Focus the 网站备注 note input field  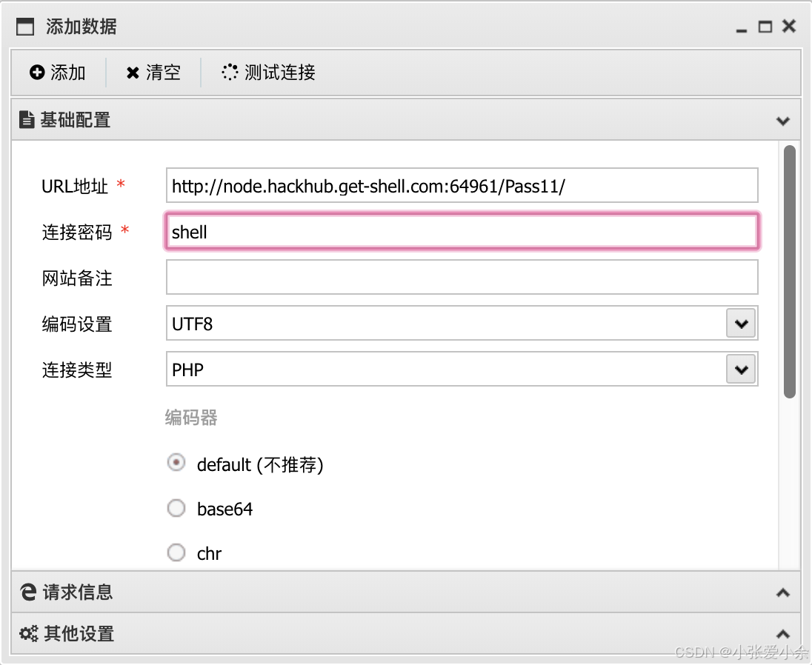tap(462, 277)
